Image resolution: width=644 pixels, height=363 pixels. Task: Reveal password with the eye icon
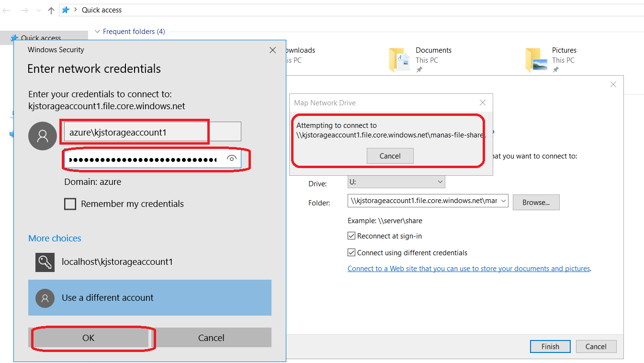pos(232,159)
